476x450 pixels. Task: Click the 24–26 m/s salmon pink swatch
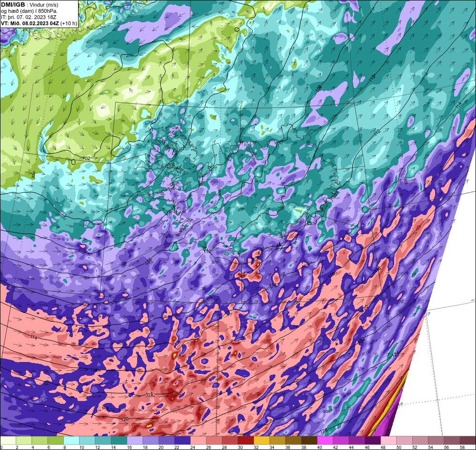click(x=198, y=440)
